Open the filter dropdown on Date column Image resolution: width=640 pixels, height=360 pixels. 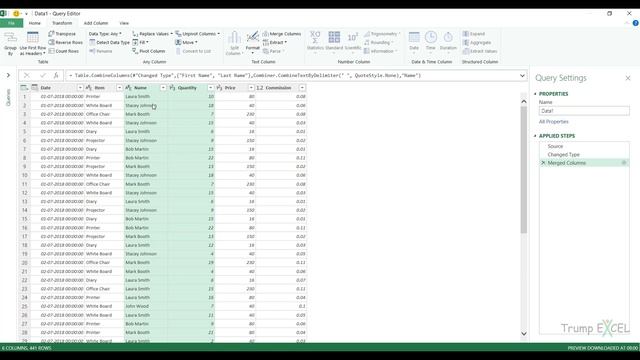tap(80, 87)
